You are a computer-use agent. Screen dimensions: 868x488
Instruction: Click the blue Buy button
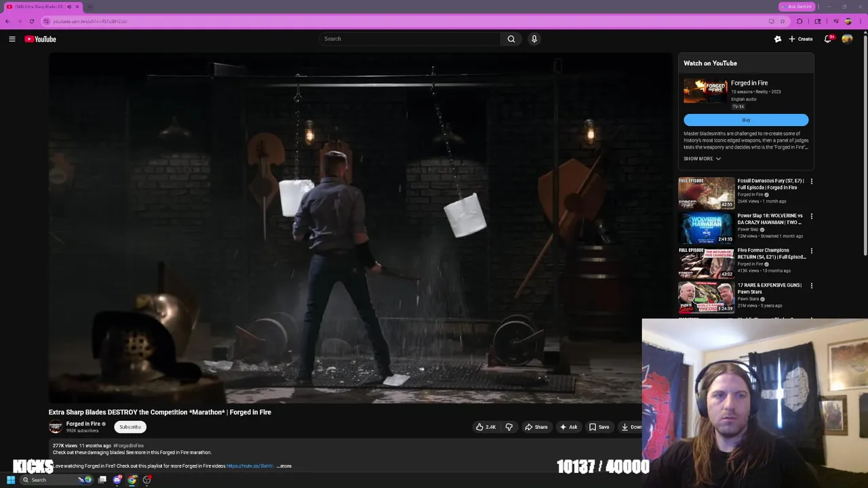(x=746, y=120)
